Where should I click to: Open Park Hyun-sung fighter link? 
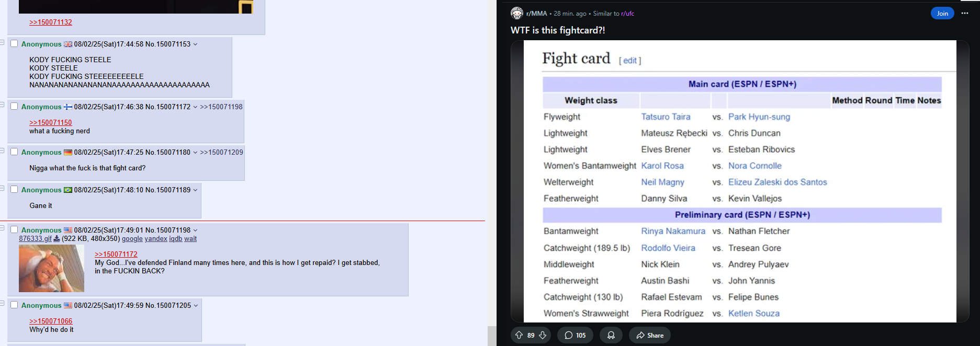point(759,117)
